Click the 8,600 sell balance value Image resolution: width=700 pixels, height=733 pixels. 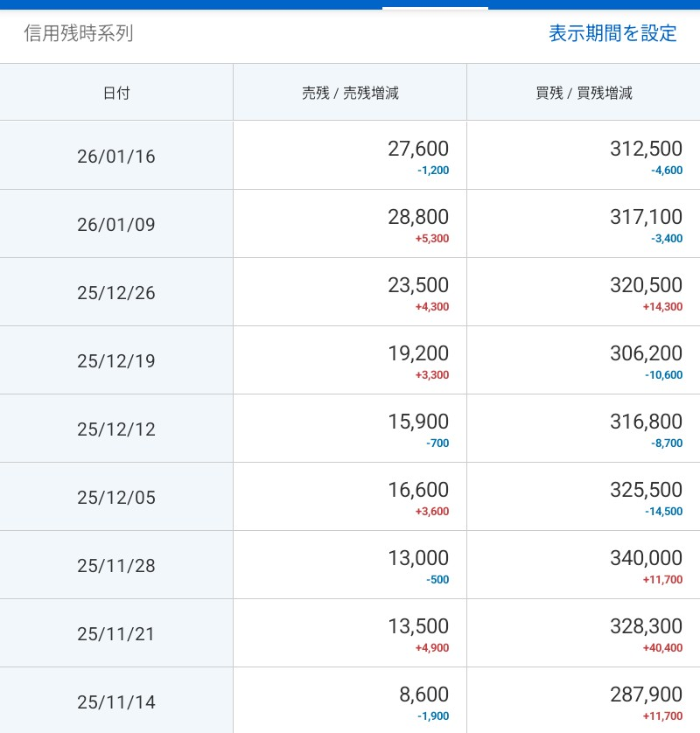click(423, 695)
